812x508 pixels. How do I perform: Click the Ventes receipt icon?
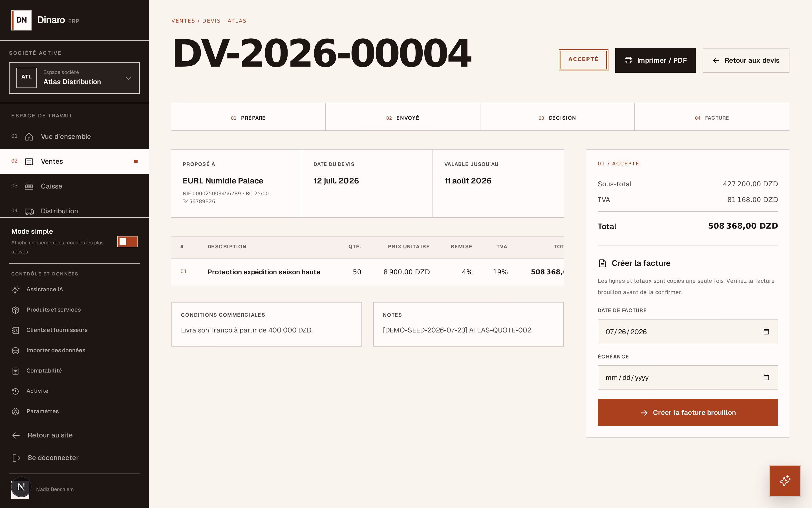[x=29, y=162]
